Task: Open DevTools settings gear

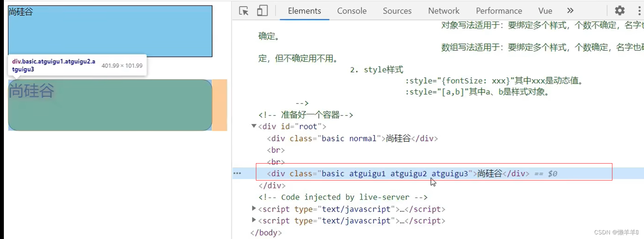Action: click(619, 11)
